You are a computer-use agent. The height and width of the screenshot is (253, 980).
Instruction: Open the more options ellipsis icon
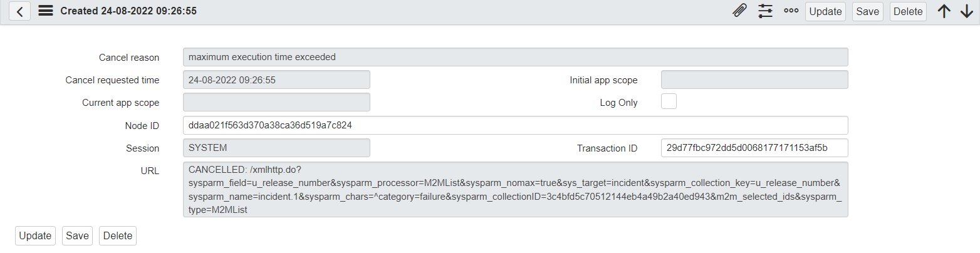(x=791, y=11)
